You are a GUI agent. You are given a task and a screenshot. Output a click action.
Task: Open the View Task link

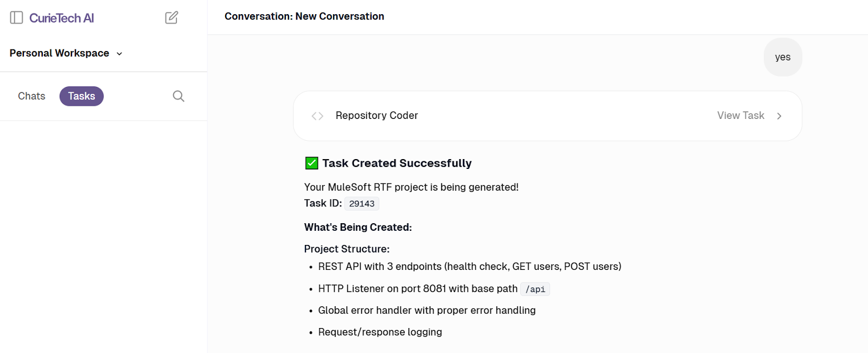tap(741, 116)
